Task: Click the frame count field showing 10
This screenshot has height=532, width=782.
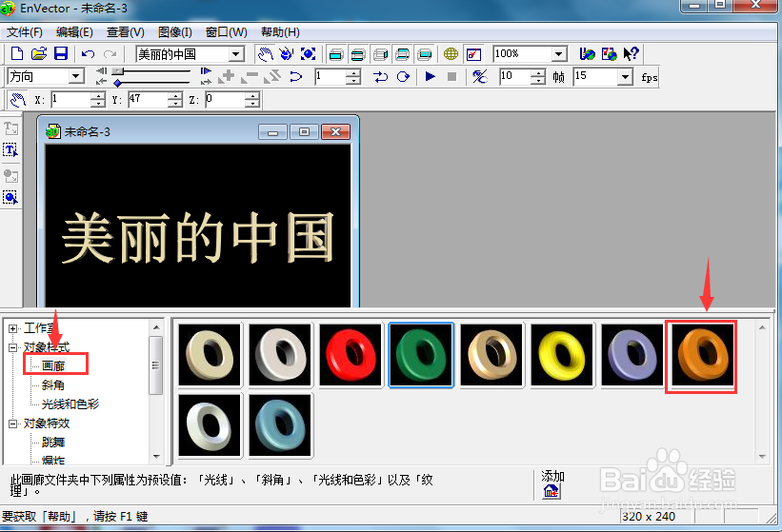Action: (x=515, y=77)
